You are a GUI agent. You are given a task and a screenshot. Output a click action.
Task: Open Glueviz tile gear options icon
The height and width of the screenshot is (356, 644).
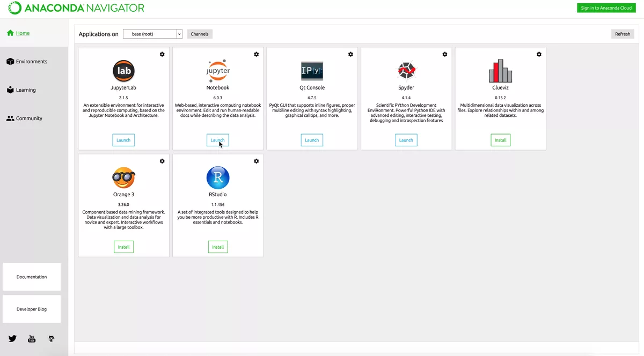539,54
